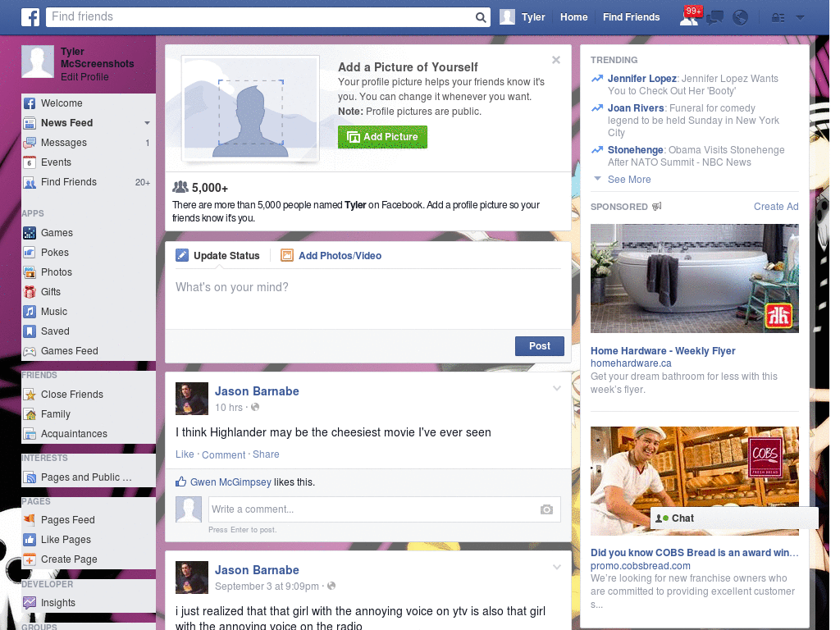Click the post audience globe icon beside 10 hrs
The height and width of the screenshot is (630, 840).
[x=256, y=407]
